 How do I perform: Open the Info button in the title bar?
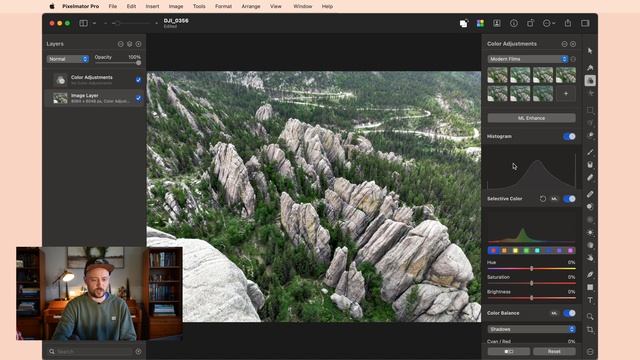pos(514,23)
